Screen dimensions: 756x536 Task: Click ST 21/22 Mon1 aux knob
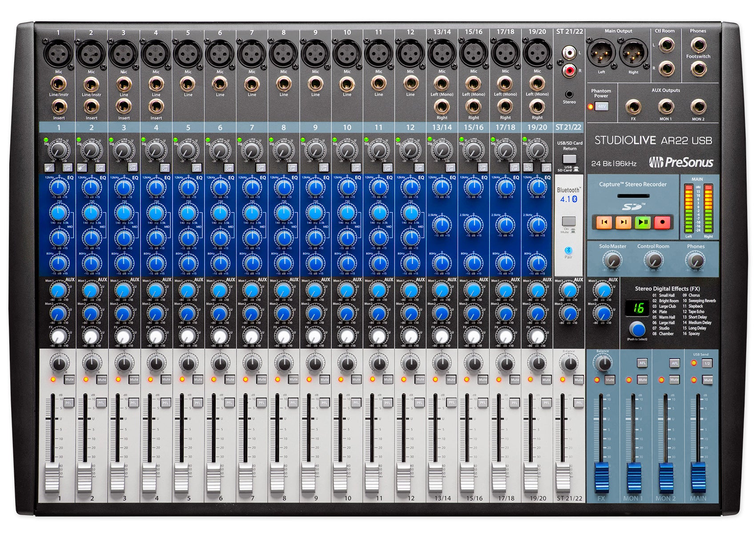coord(569,291)
